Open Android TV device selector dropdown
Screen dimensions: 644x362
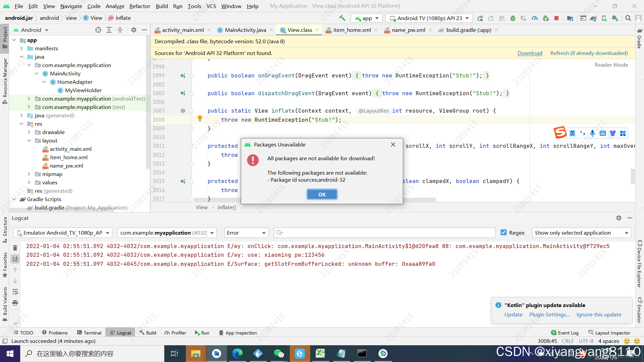click(x=429, y=18)
